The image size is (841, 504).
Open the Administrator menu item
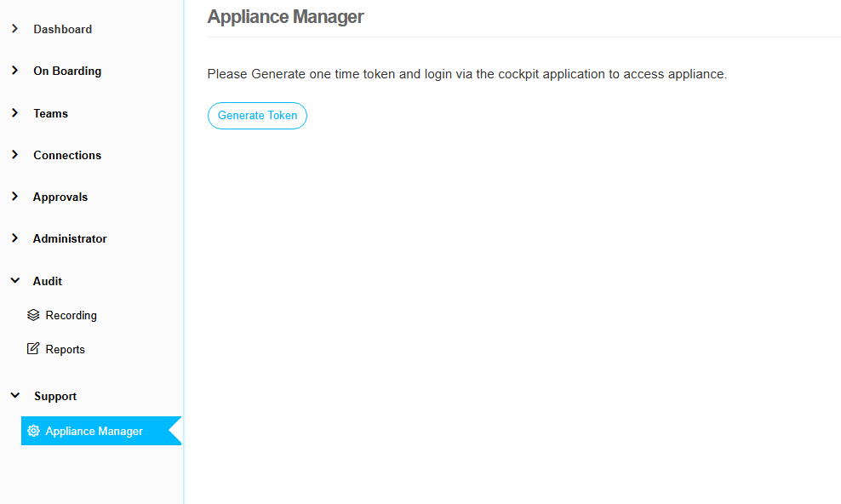pyautogui.click(x=70, y=238)
